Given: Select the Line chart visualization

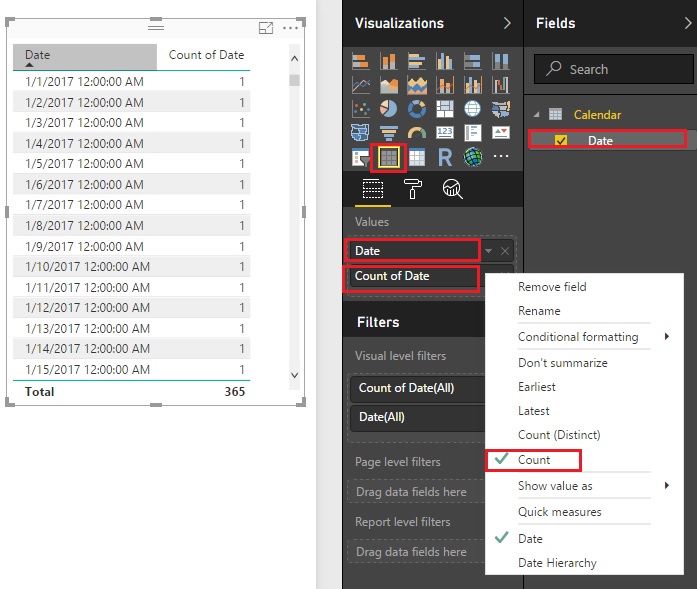Looking at the screenshot, I should coord(361,85).
